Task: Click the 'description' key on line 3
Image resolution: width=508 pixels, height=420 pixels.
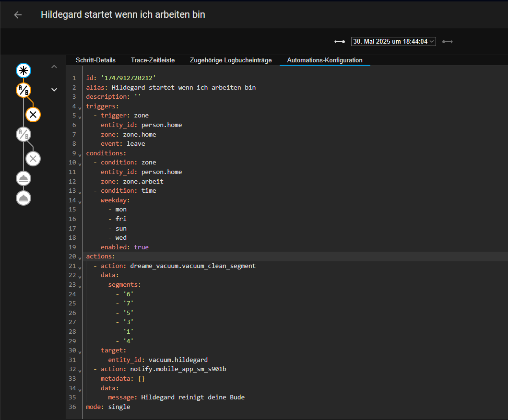Action: point(106,97)
